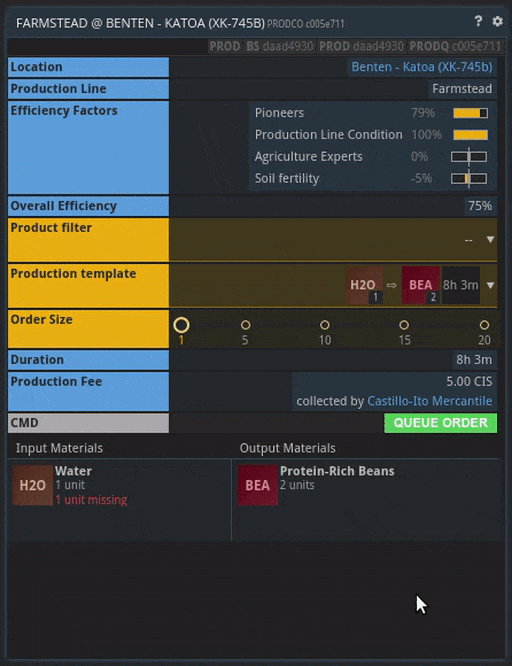Open the Benten - Katoa (XK-745b) location link

[421, 67]
